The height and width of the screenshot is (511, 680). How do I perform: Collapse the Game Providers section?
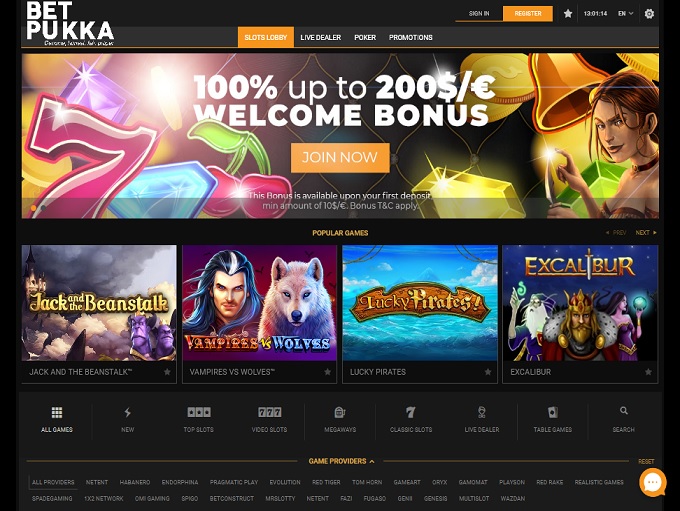[341, 461]
